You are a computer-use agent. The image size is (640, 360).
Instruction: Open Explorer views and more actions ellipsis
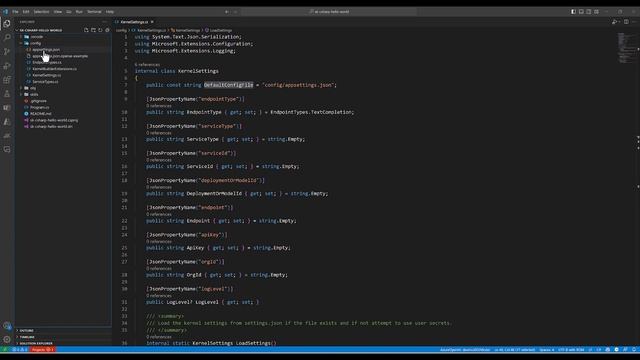[105, 22]
